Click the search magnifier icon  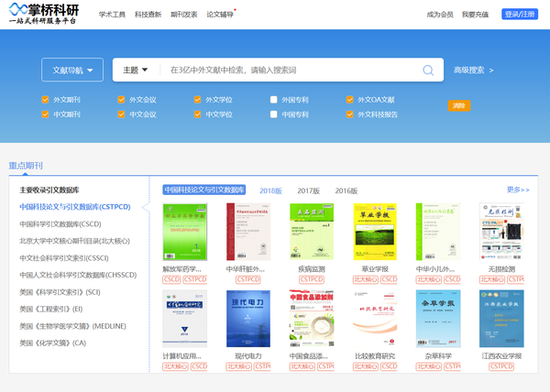(428, 70)
